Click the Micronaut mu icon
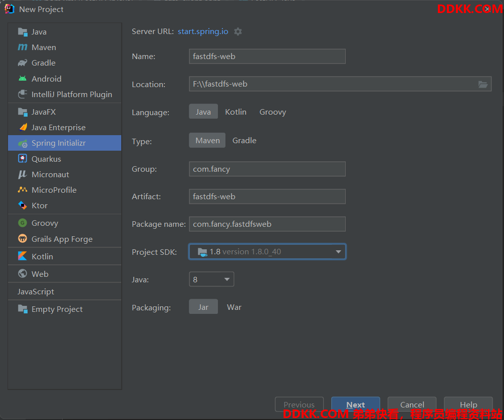This screenshot has width=504, height=420. coord(23,174)
